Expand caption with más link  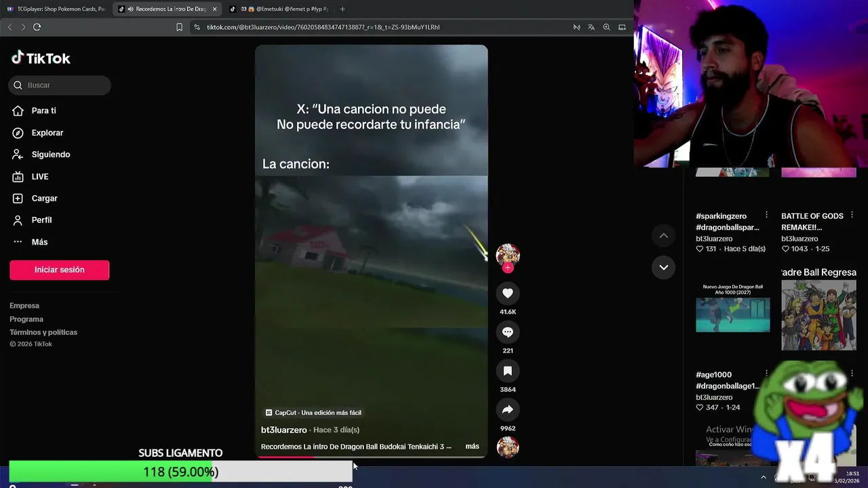472,447
